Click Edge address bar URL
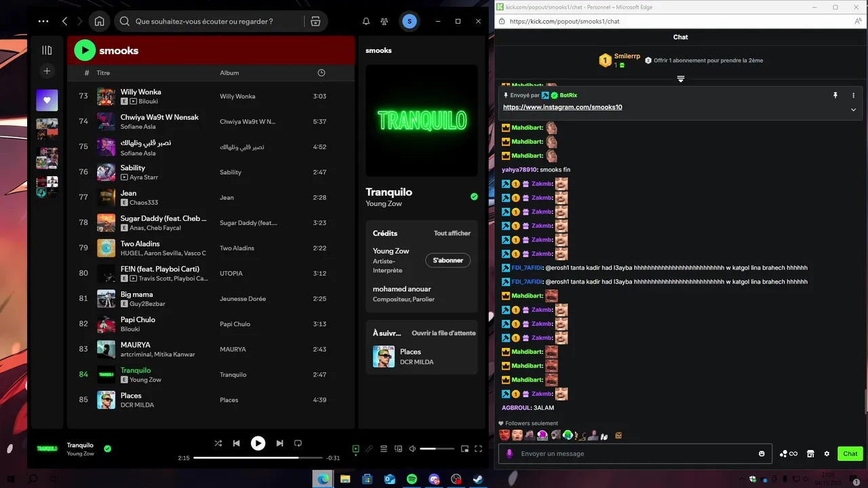 click(x=564, y=21)
